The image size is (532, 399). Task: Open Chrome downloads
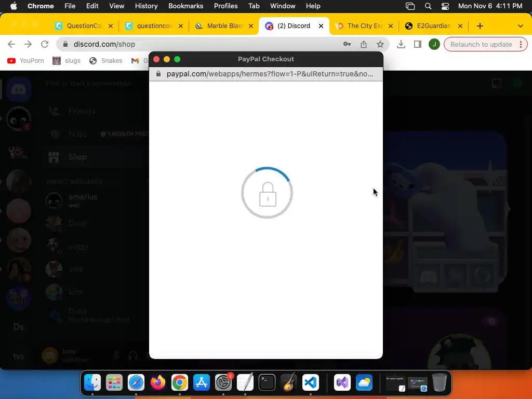401,44
